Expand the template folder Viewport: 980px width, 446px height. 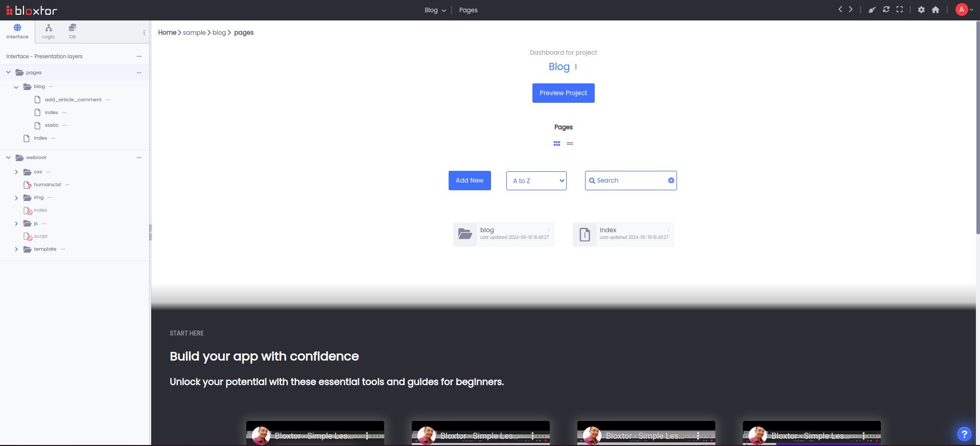[16, 250]
